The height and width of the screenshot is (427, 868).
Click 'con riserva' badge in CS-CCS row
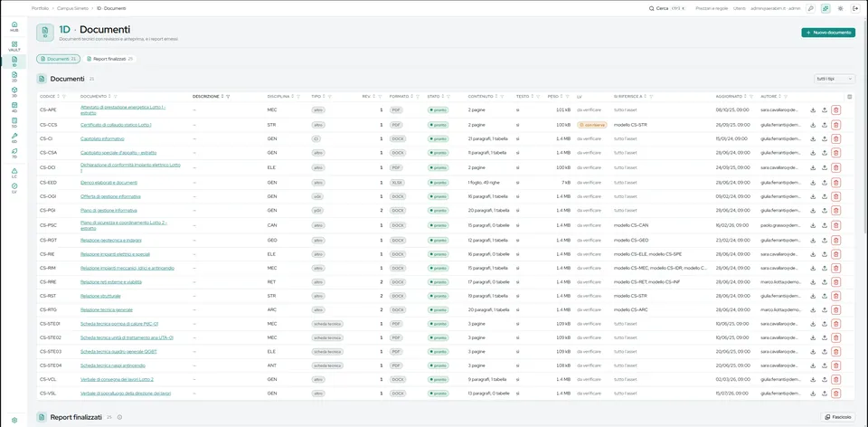[x=591, y=125]
